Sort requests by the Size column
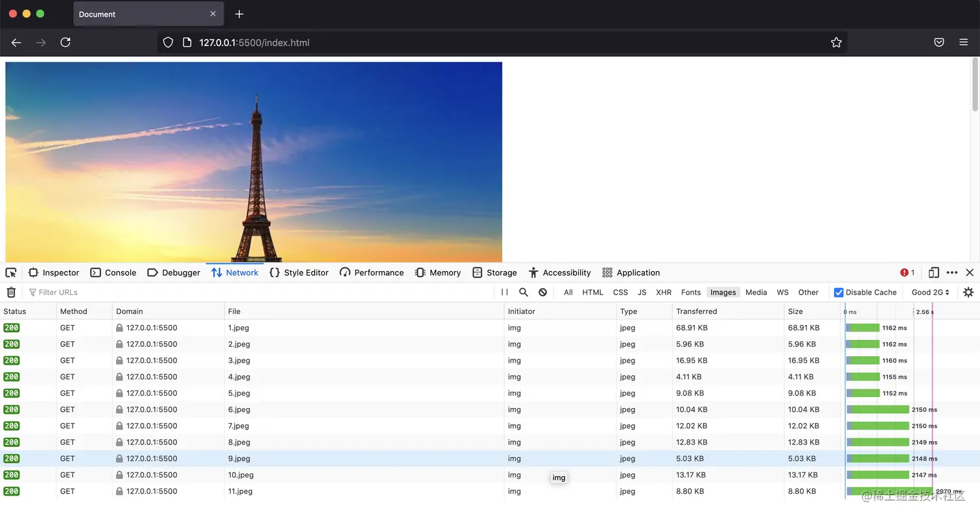The height and width of the screenshot is (517, 980). pos(813,311)
